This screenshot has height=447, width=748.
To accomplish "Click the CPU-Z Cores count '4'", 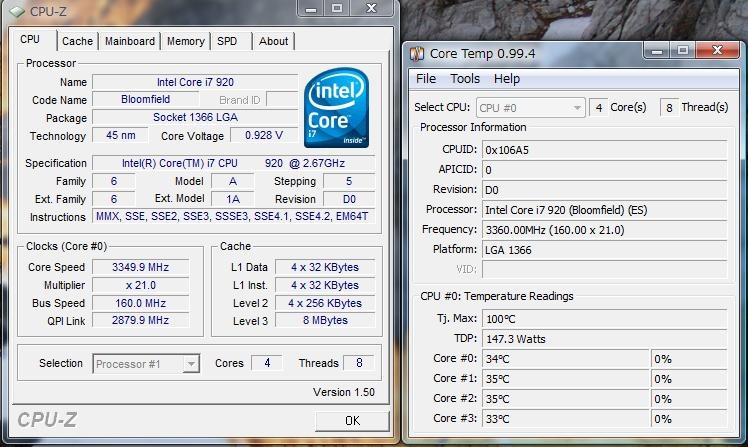I will pyautogui.click(x=267, y=363).
